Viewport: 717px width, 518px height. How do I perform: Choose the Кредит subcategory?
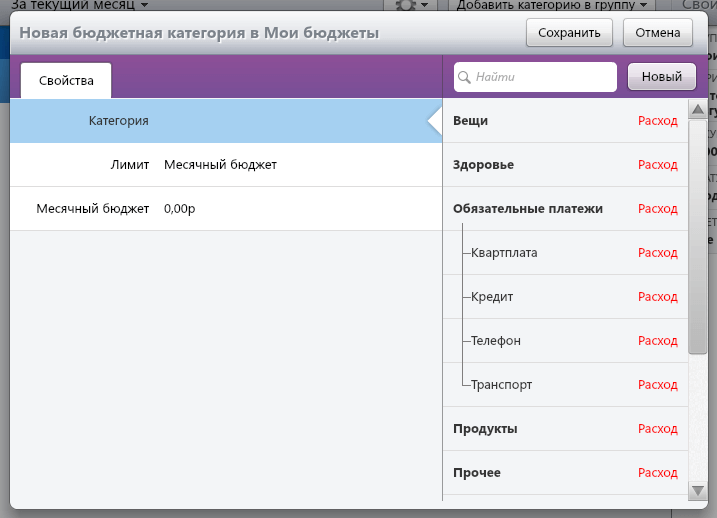(565, 297)
